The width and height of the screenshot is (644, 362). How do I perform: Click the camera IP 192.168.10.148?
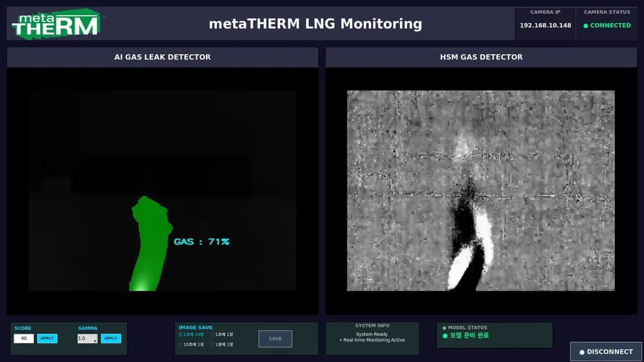click(x=546, y=26)
